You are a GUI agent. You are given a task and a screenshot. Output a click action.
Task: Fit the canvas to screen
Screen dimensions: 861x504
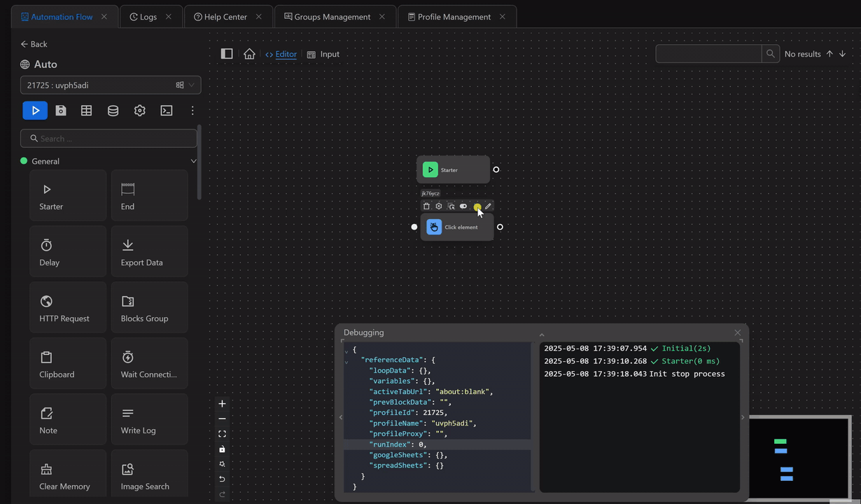tap(222, 434)
